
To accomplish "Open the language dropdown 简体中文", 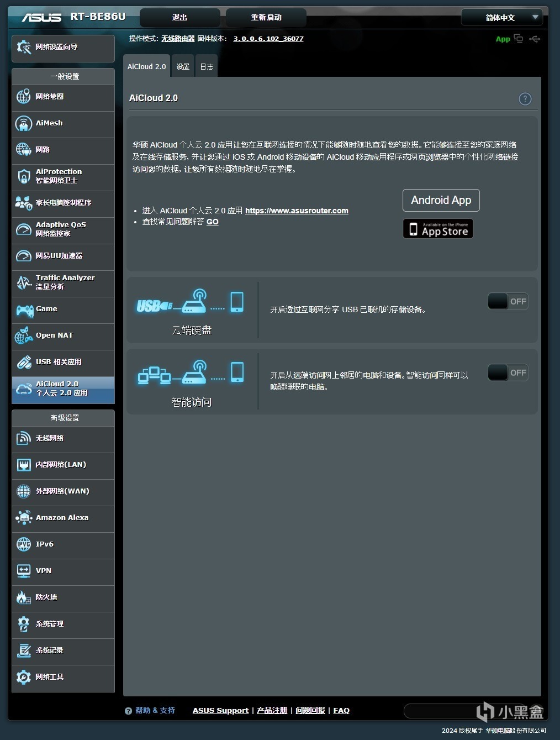I will point(501,18).
